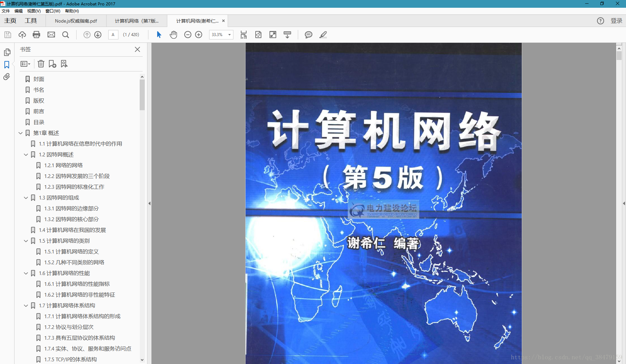Screen dimensions: 626x364
Task: Open the 窗口(W) menu
Action: click(53, 11)
